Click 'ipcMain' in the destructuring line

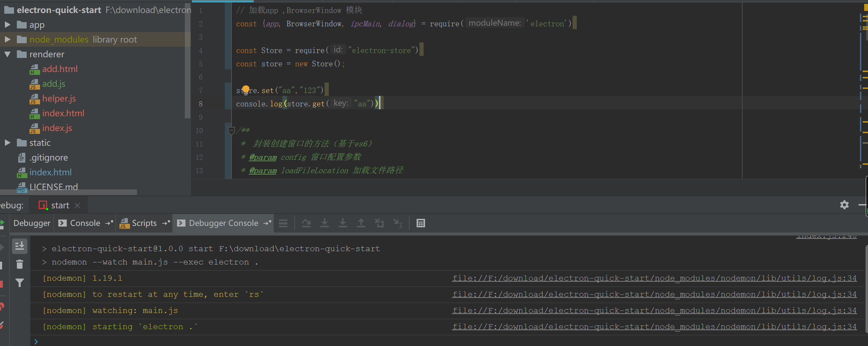(x=365, y=24)
